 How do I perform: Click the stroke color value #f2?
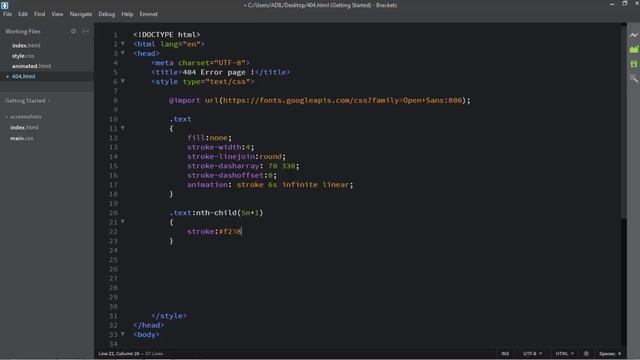pos(230,231)
